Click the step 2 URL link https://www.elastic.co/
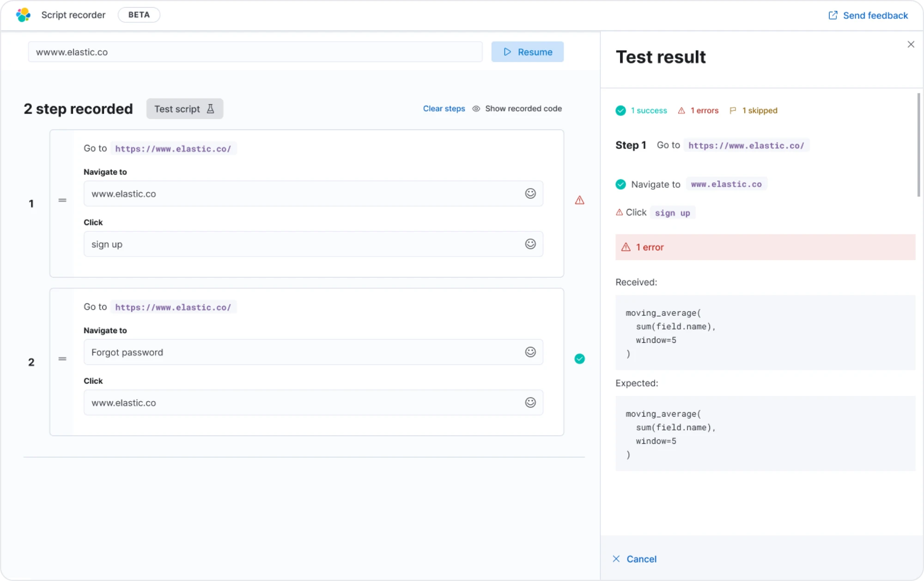The width and height of the screenshot is (924, 581). coord(173,307)
